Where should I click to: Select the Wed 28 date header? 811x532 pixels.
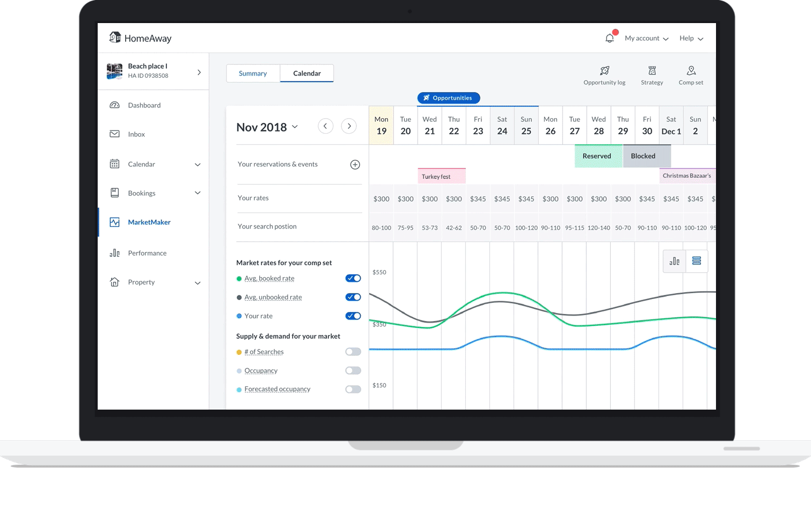[x=598, y=126]
